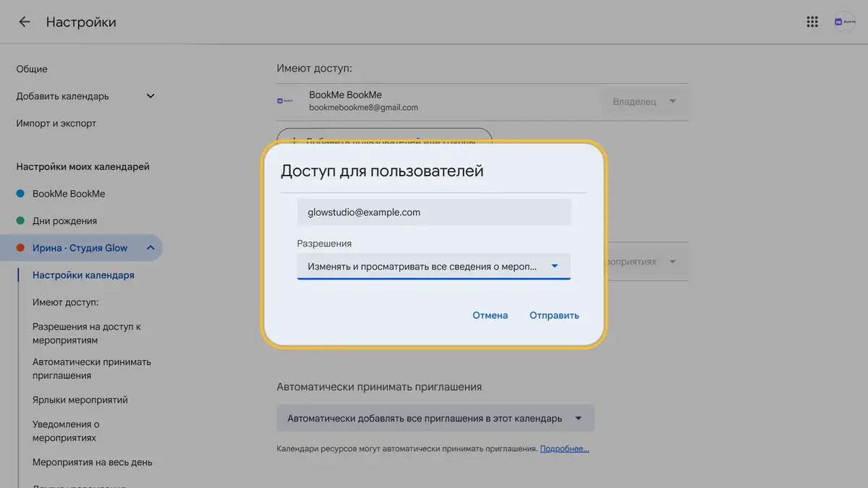Expand the Добавить календарь section
The height and width of the screenshot is (488, 868).
point(150,96)
